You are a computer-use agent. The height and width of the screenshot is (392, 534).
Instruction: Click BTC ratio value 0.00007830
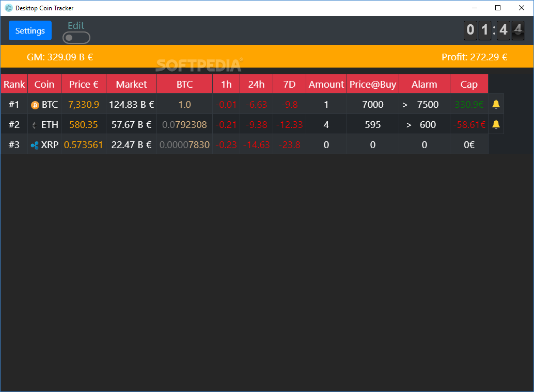(184, 144)
